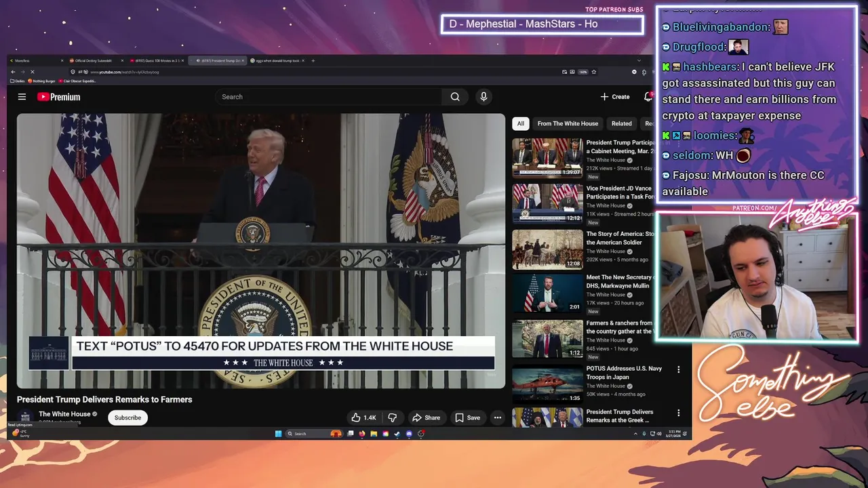Open a new browser tab
This screenshot has width=868, height=488.
313,60
